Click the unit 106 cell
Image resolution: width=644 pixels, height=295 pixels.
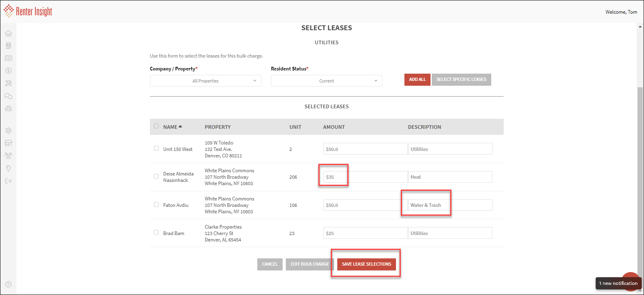[293, 205]
